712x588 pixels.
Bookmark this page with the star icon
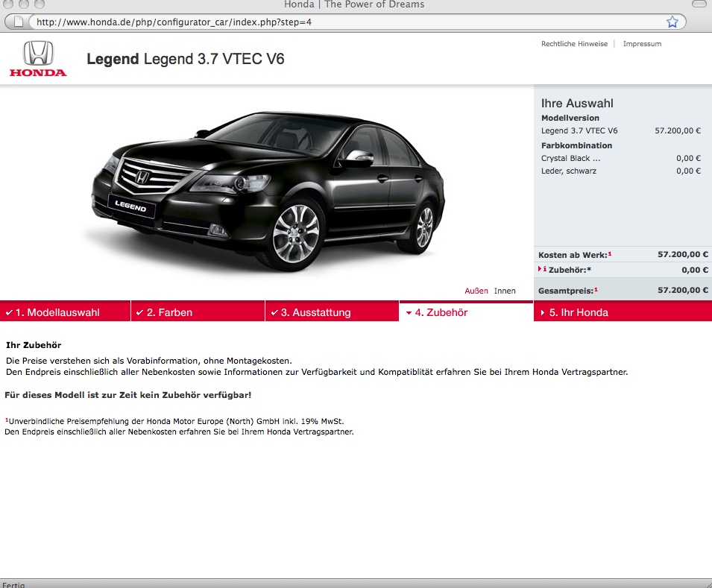tap(672, 22)
